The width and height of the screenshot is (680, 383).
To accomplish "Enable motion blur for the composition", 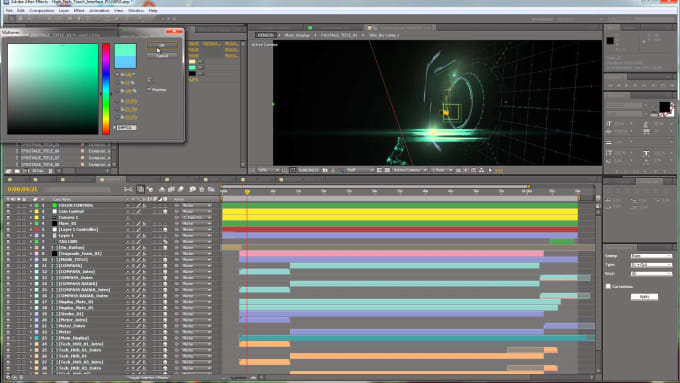I will (x=181, y=190).
